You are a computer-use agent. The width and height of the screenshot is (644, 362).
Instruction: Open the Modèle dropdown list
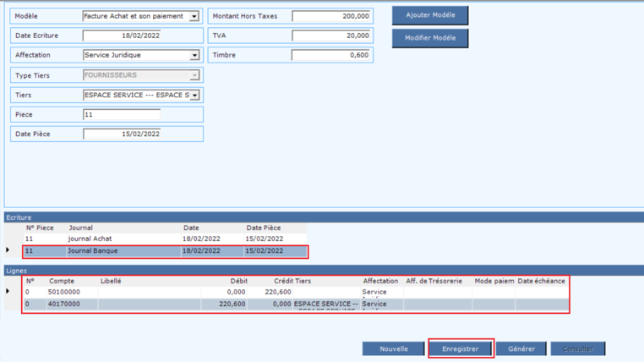coord(194,16)
